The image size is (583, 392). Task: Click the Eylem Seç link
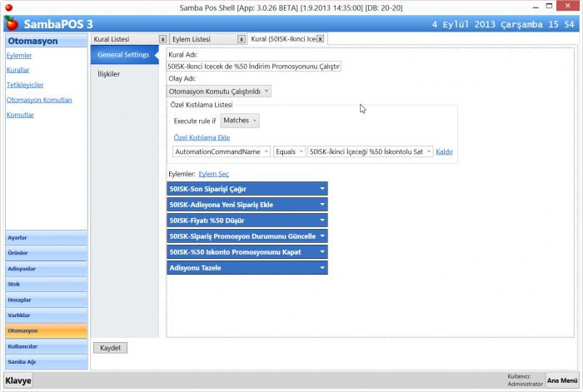(x=213, y=174)
